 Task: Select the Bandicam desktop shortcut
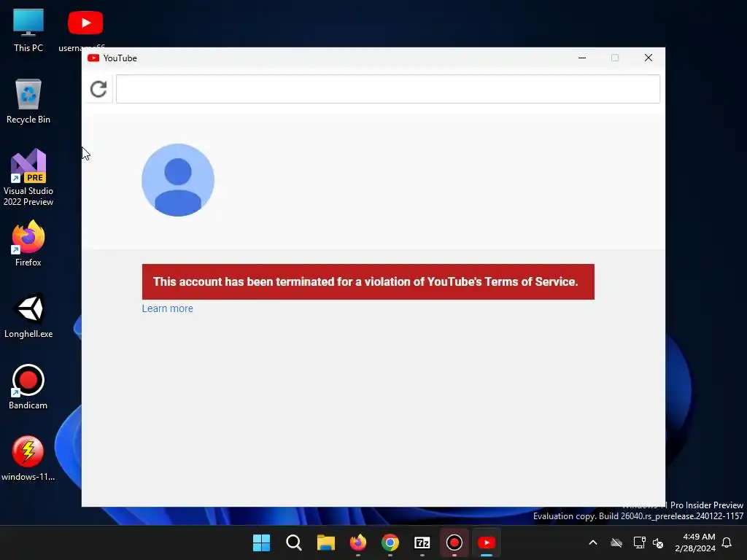pos(28,386)
